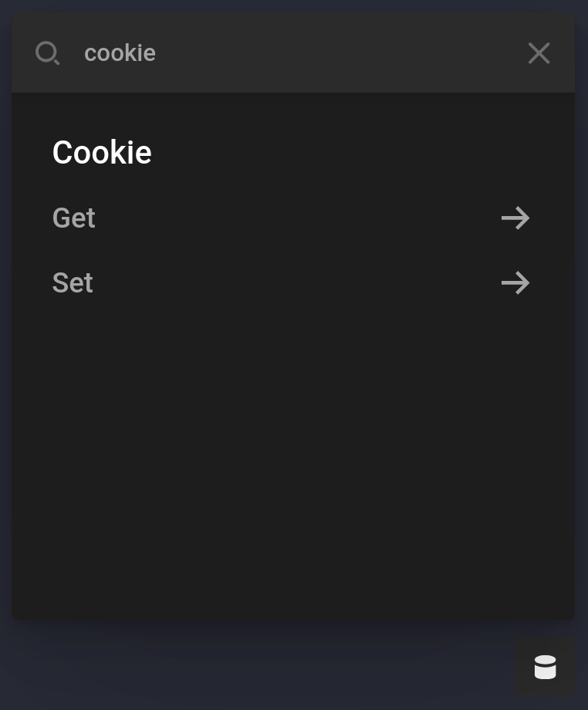
Task: Activate the forward arrow for the Set action
Action: coord(515,282)
